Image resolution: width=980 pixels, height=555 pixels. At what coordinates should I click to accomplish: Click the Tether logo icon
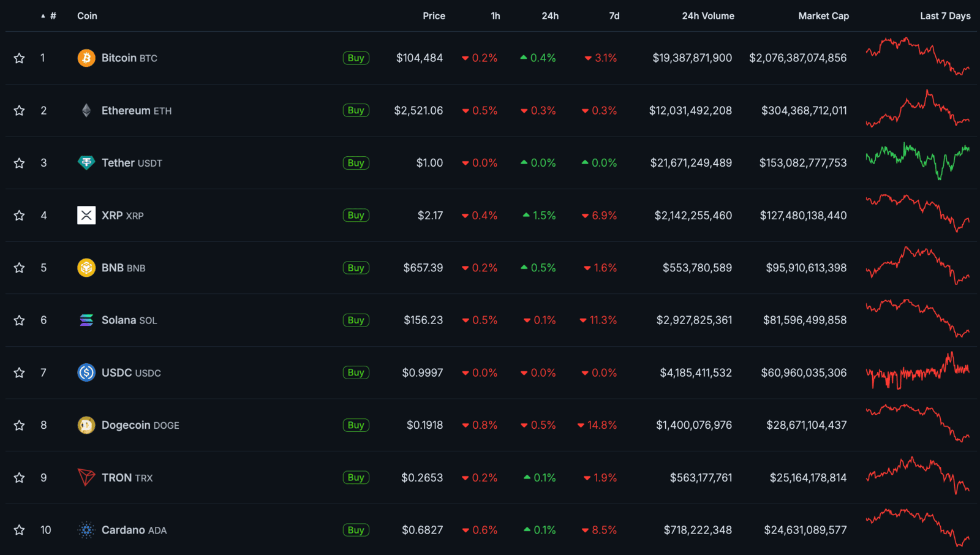pyautogui.click(x=86, y=163)
